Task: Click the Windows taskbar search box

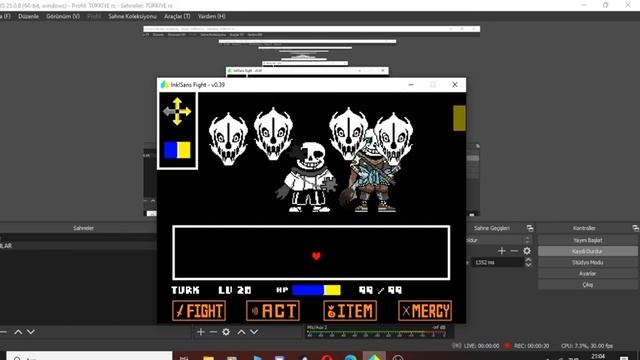Action: coord(89,356)
